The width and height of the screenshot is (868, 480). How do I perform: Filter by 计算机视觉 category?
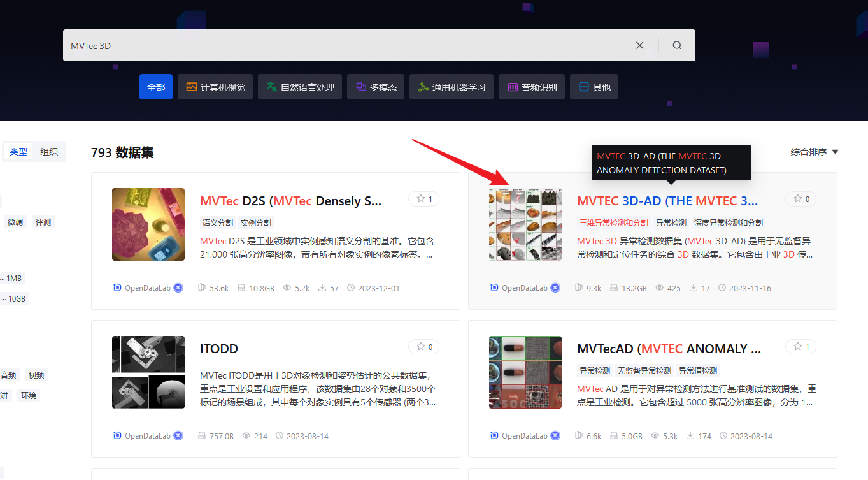point(215,87)
